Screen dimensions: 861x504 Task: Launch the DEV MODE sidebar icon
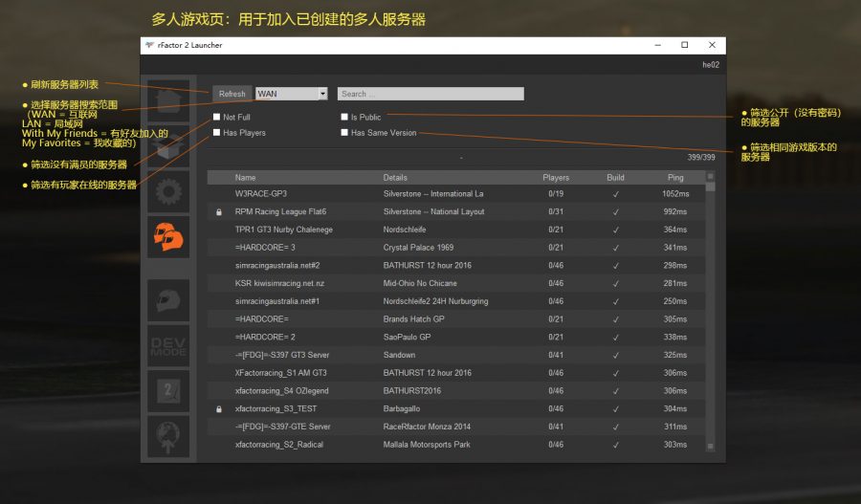point(168,346)
